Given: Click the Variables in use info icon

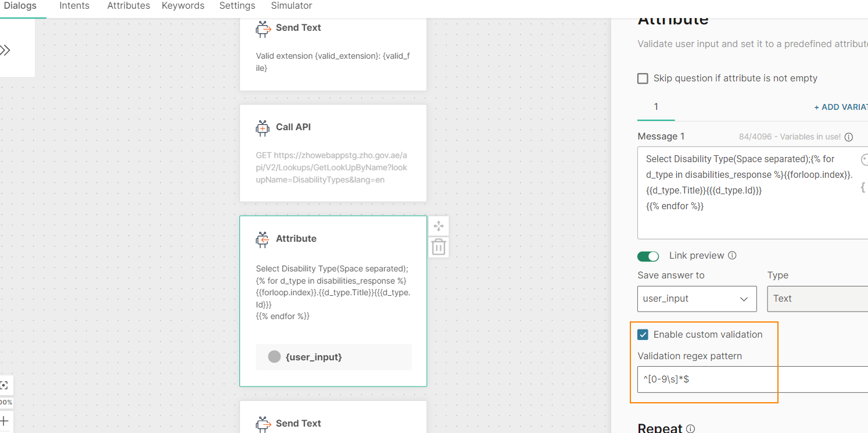Looking at the screenshot, I should pos(848,137).
